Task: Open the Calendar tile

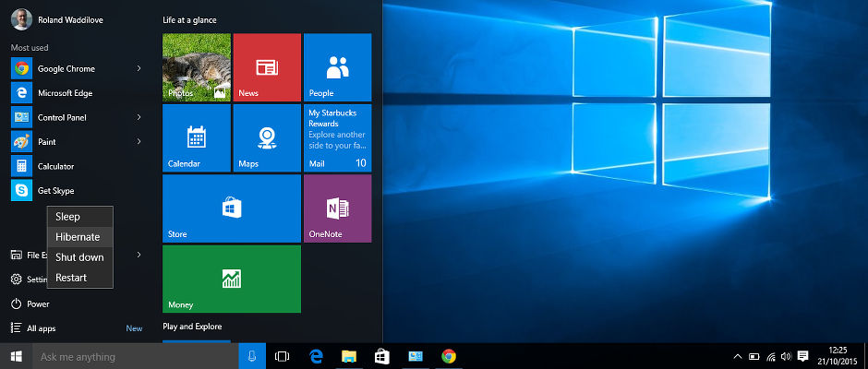Action: pos(196,138)
